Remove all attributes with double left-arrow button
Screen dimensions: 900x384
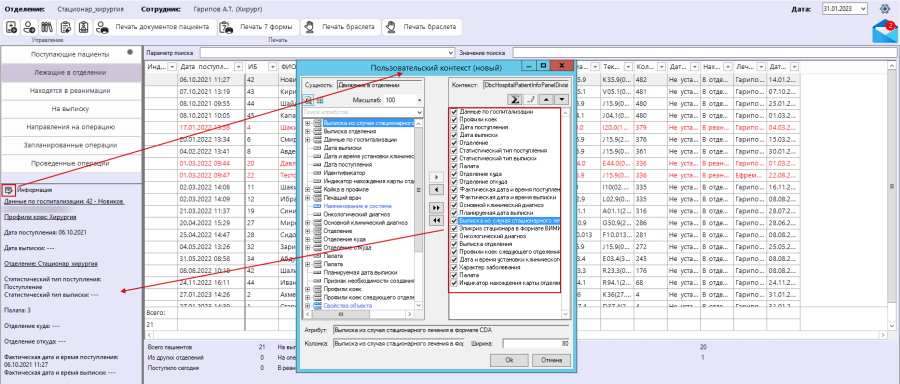tap(436, 220)
